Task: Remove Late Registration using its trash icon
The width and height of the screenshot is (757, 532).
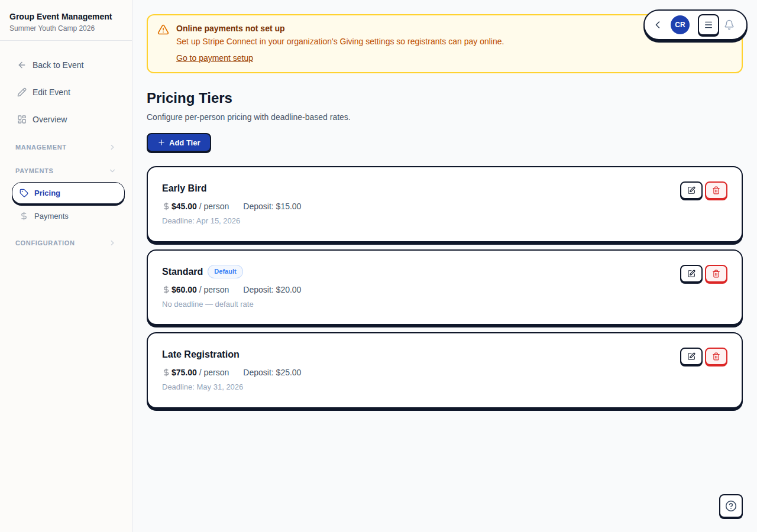Action: (716, 356)
